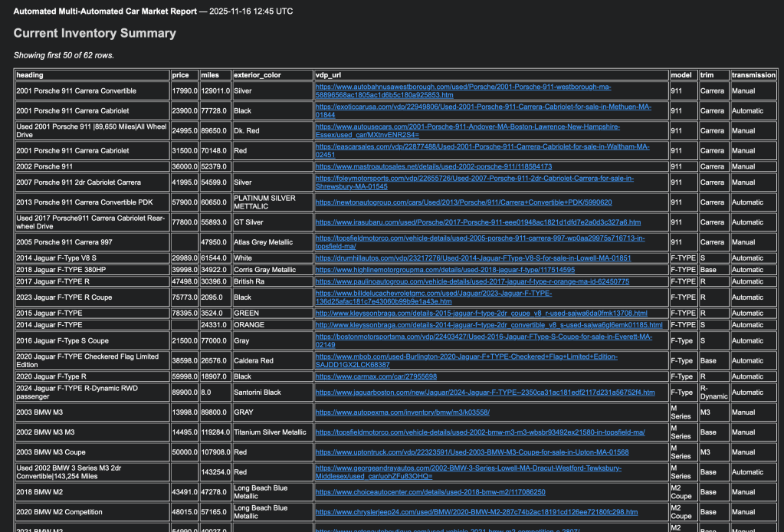This screenshot has width=784, height=532.
Task: Follow the mastroautosales.net 2002 Porsche link
Action: click(433, 166)
